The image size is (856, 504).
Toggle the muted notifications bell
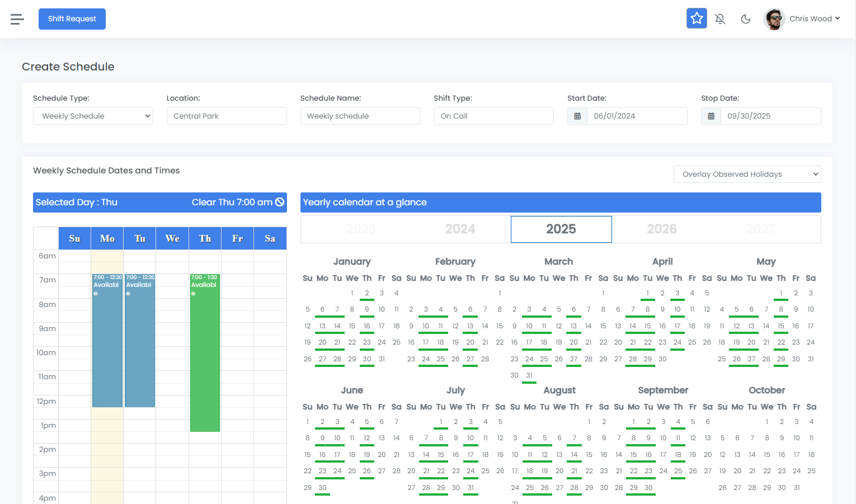pyautogui.click(x=720, y=19)
